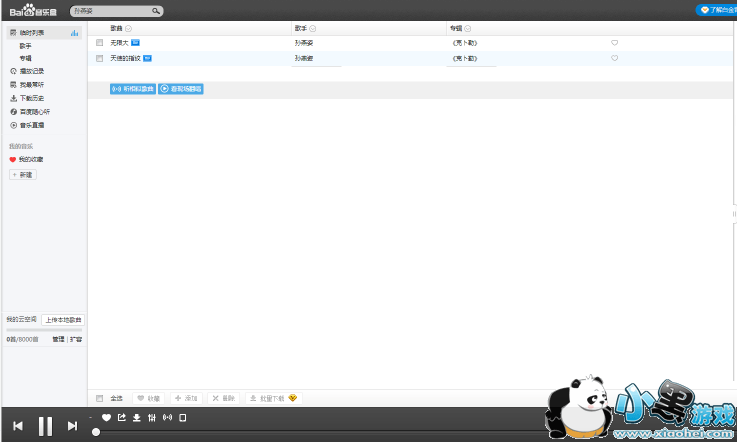Click the gold VIP badge on batch download
The height and width of the screenshot is (442, 737).
pyautogui.click(x=293, y=398)
